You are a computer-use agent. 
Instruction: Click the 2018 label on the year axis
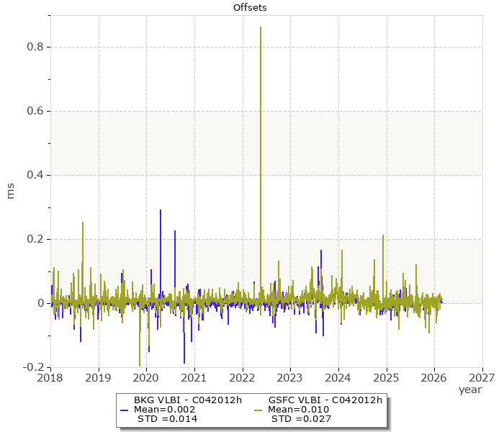click(50, 377)
